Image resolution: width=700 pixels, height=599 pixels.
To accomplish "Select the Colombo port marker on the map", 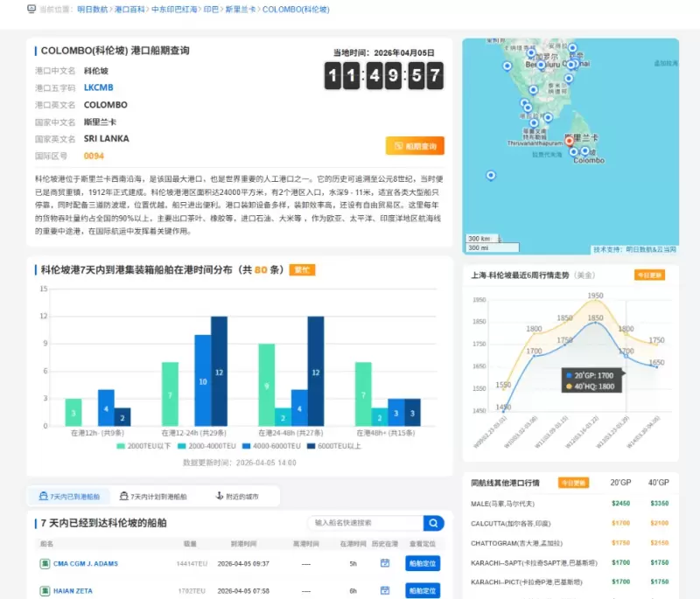I will pyautogui.click(x=570, y=142).
